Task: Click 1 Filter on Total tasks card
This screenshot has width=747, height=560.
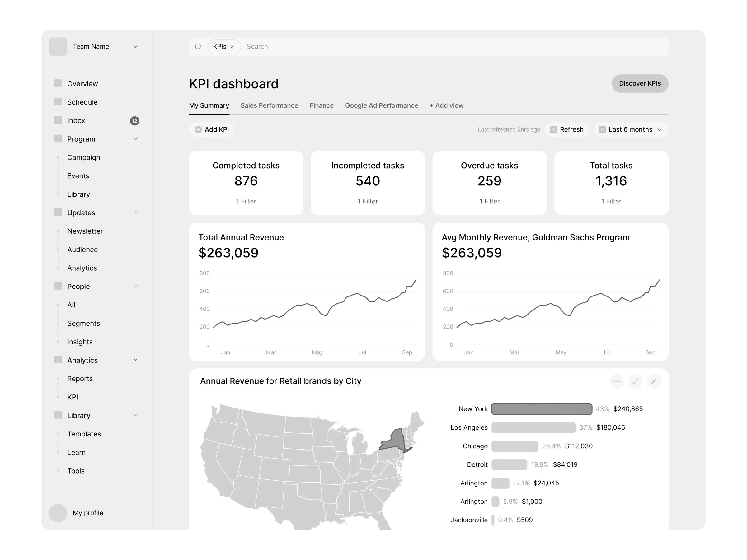Action: [x=611, y=201]
